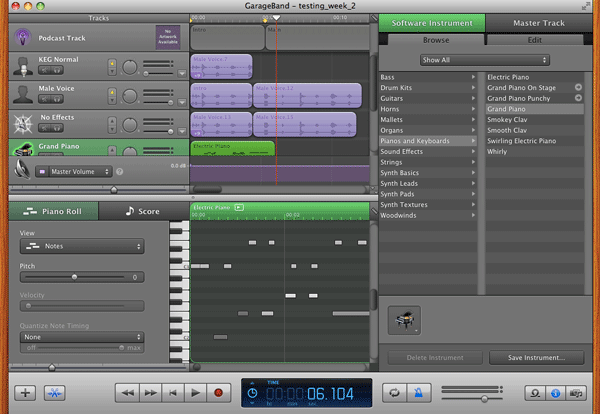
Task: Click the Pitch slider handle
Action: tap(74, 277)
